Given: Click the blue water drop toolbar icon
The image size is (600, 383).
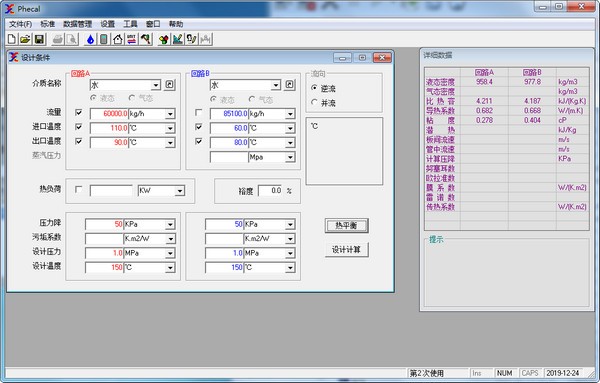Looking at the screenshot, I should point(90,39).
